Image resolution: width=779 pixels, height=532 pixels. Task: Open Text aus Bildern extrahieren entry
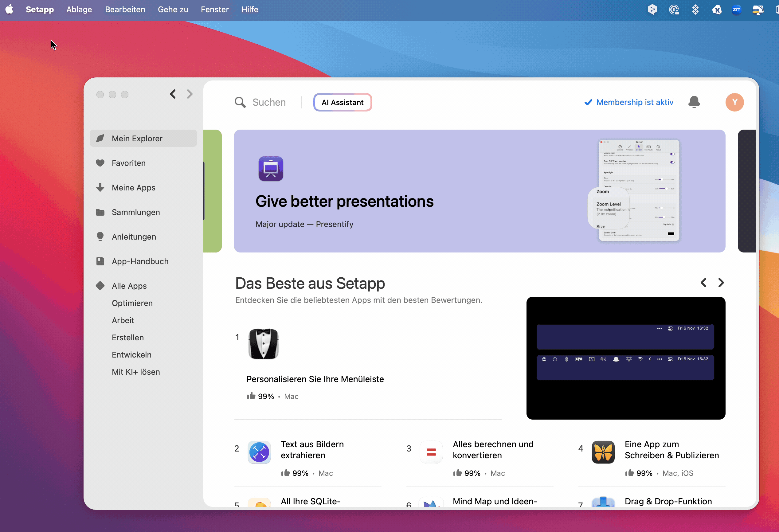pyautogui.click(x=312, y=450)
